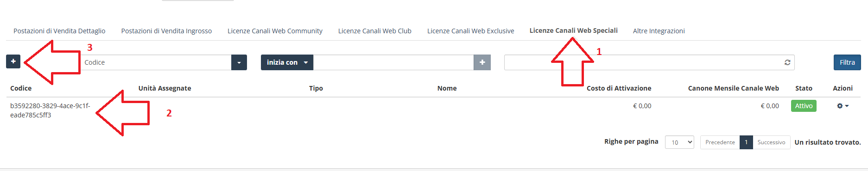Switch to Altre Integrazioni tab
This screenshot has width=868, height=171.
(x=659, y=31)
